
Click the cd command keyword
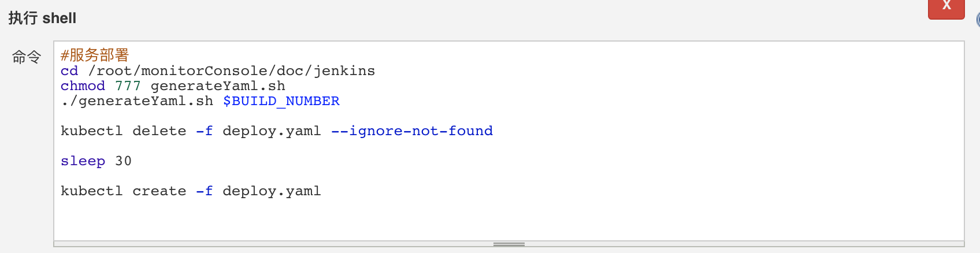tap(69, 71)
